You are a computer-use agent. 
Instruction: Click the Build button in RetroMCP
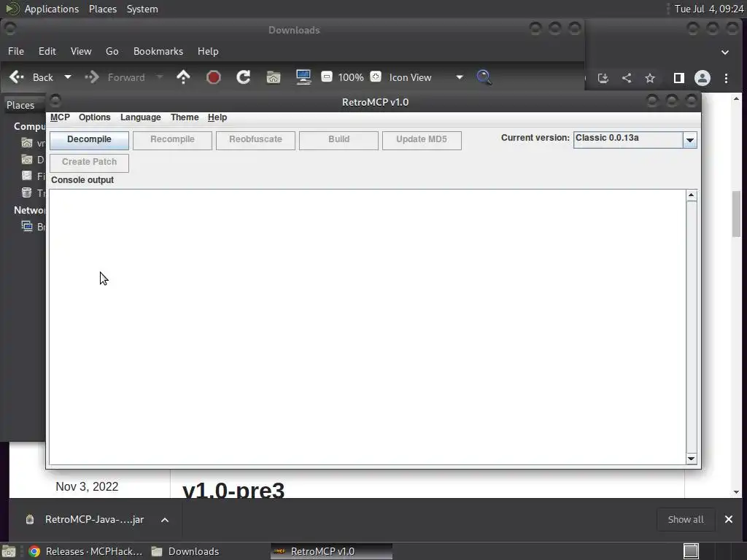(x=338, y=140)
